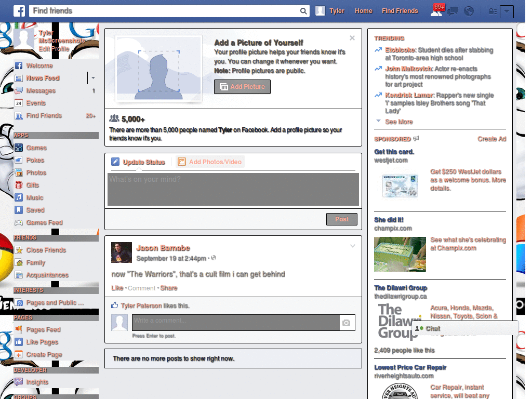Click the search magnifier in the Find friends bar

(x=303, y=10)
